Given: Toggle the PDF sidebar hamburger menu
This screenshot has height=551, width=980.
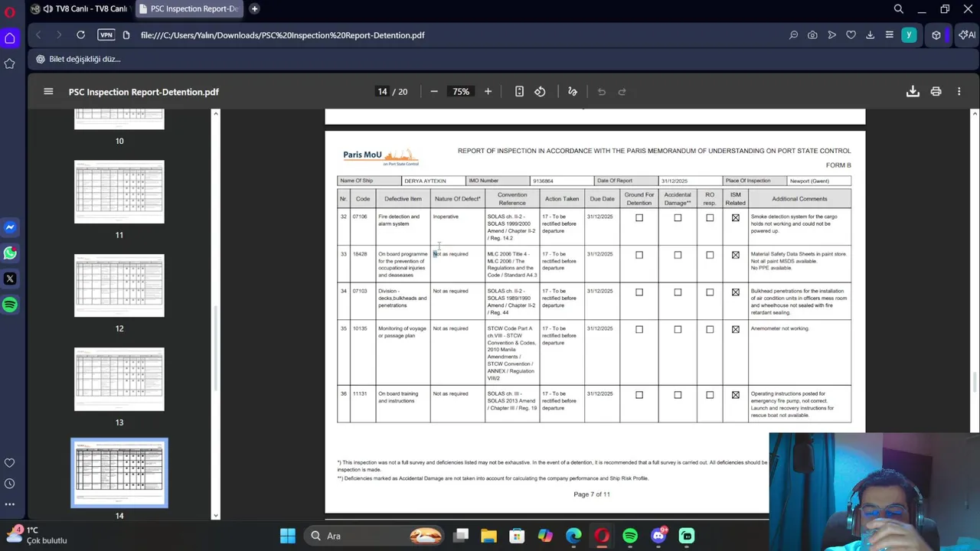Looking at the screenshot, I should (x=48, y=92).
